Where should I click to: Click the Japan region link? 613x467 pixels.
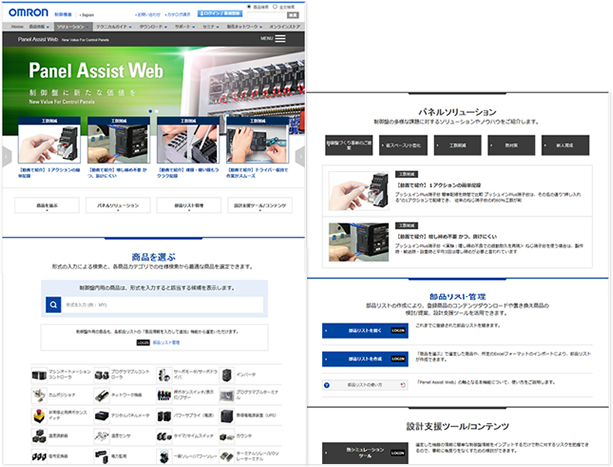[x=87, y=15]
